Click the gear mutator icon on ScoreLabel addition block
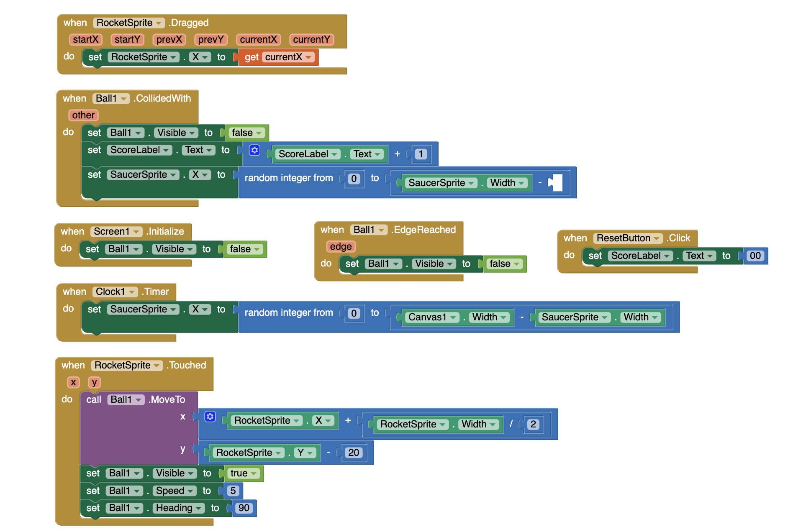Viewport: 811px width, 532px height. tap(254, 150)
